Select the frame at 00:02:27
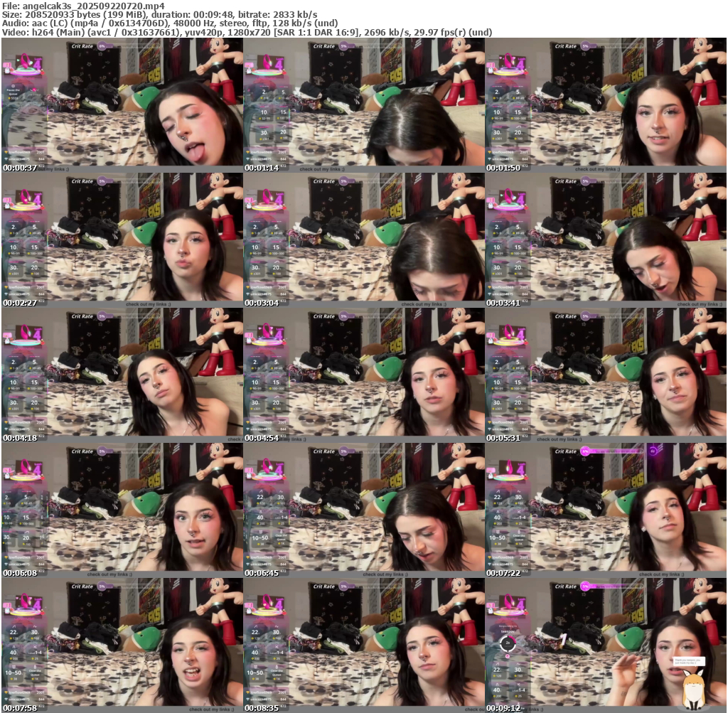Viewport: 728px width, 713px height. pyautogui.click(x=122, y=240)
